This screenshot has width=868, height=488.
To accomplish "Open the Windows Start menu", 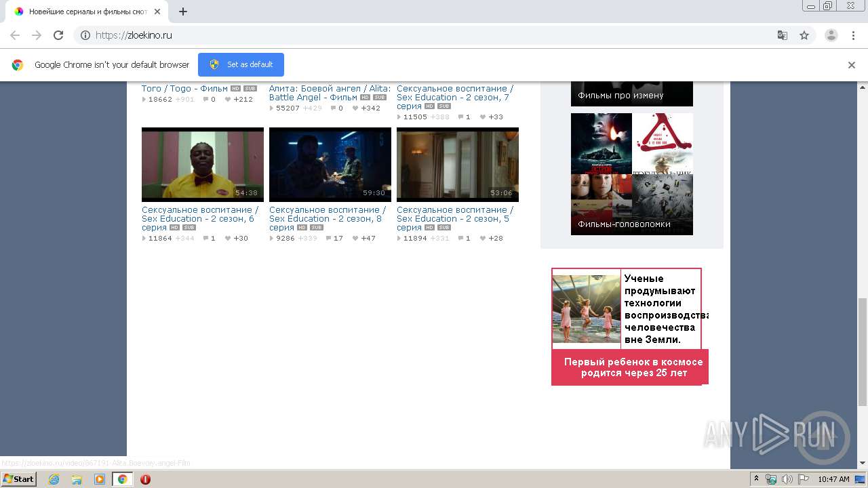I will click(18, 479).
